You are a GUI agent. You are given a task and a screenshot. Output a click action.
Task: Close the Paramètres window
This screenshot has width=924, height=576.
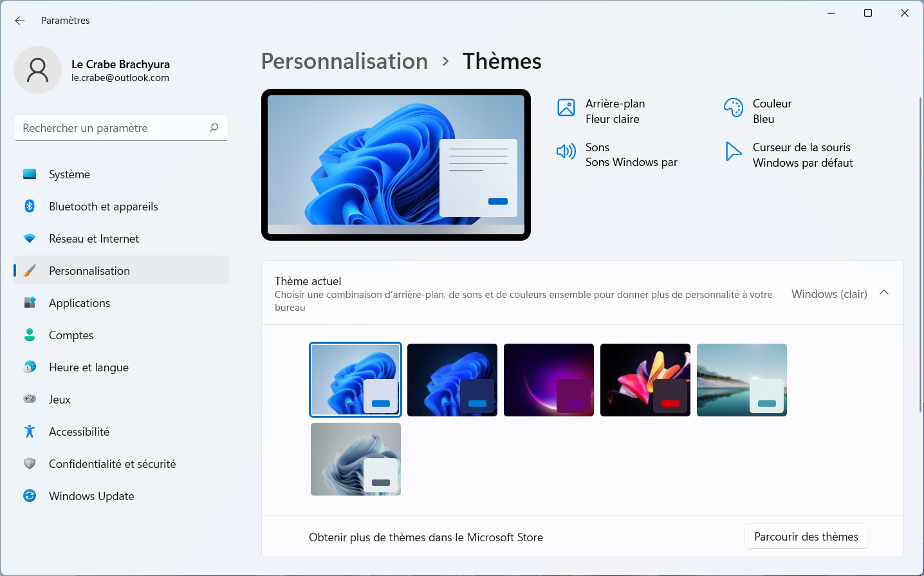905,13
